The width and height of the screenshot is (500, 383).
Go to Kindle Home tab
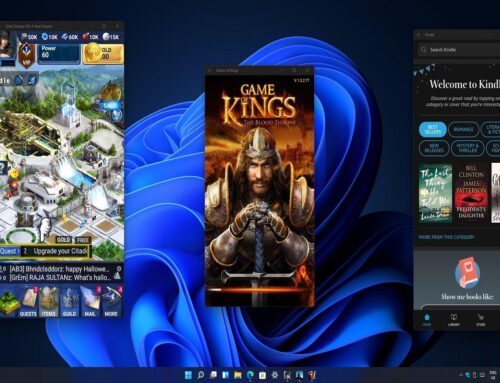pyautogui.click(x=427, y=319)
